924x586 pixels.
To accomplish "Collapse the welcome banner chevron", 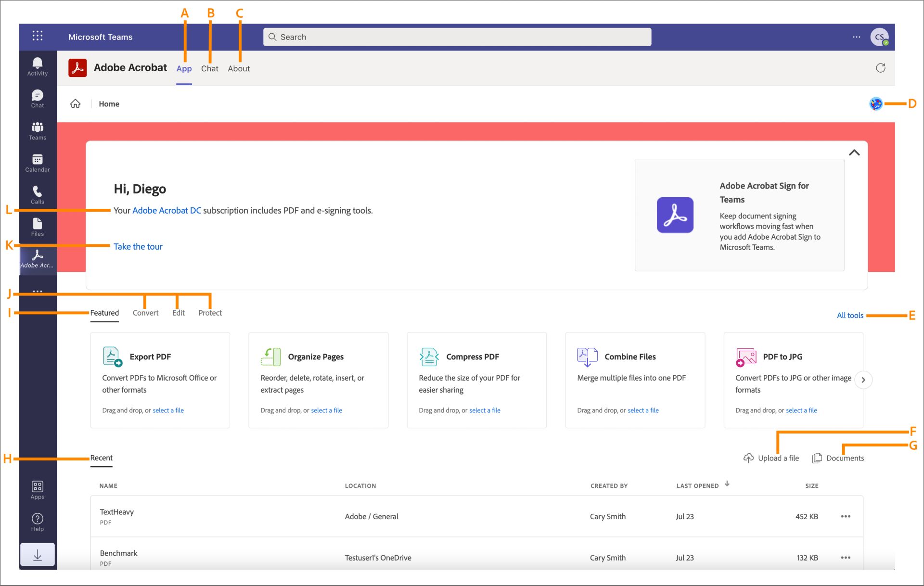I will pos(854,152).
